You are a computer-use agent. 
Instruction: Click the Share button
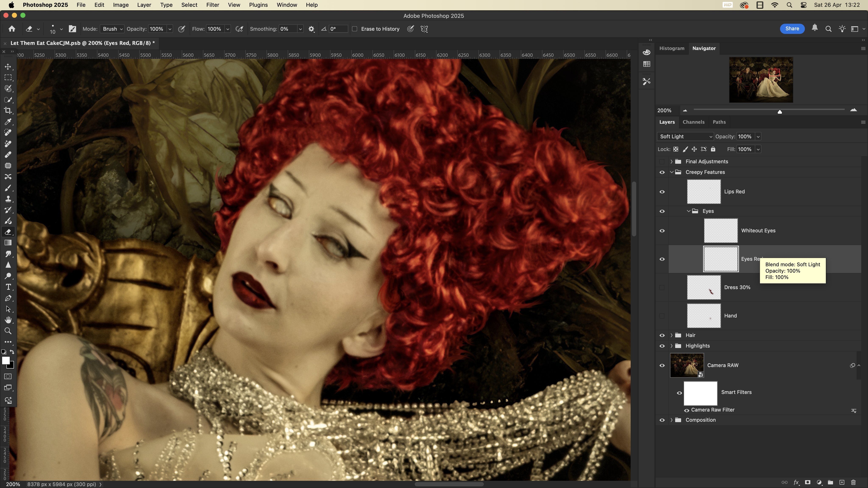[792, 29]
